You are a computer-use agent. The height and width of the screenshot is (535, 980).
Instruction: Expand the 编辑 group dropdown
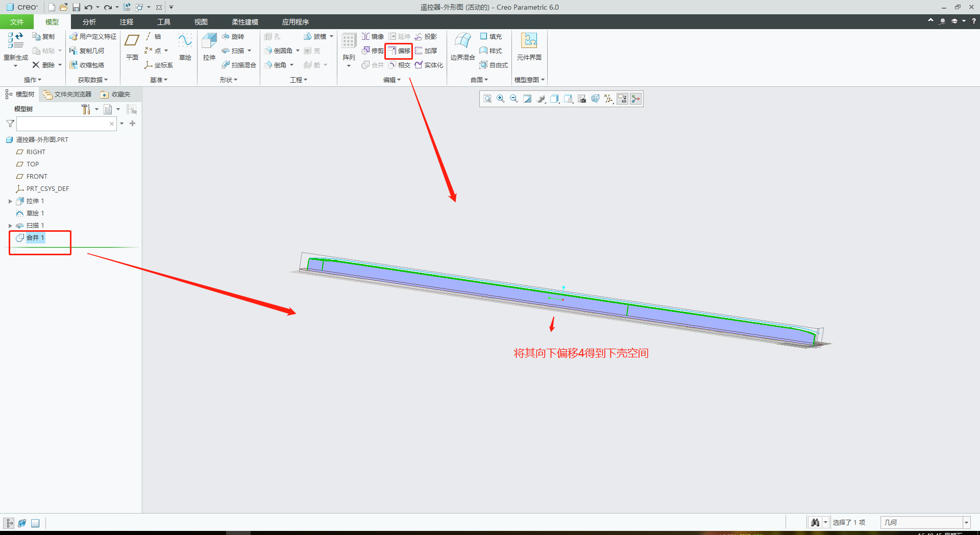(392, 80)
